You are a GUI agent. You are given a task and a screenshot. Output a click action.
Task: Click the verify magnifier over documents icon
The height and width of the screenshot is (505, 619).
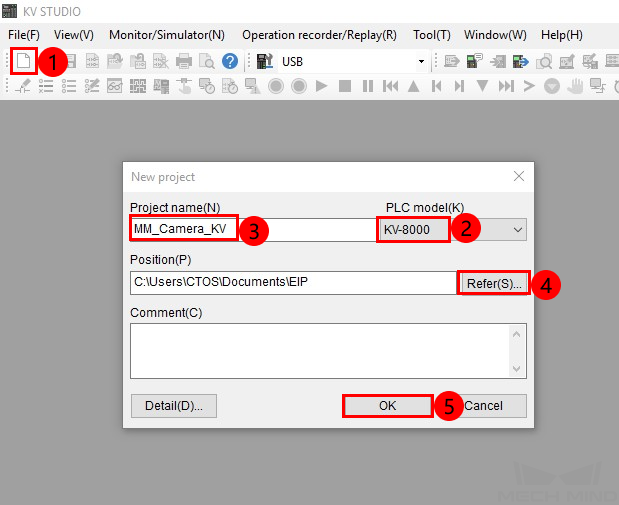click(544, 61)
